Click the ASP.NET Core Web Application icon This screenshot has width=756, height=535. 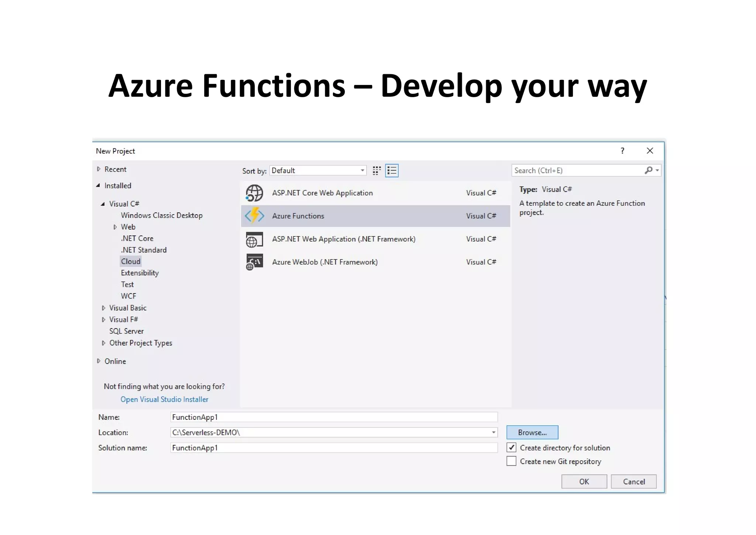pyautogui.click(x=254, y=193)
